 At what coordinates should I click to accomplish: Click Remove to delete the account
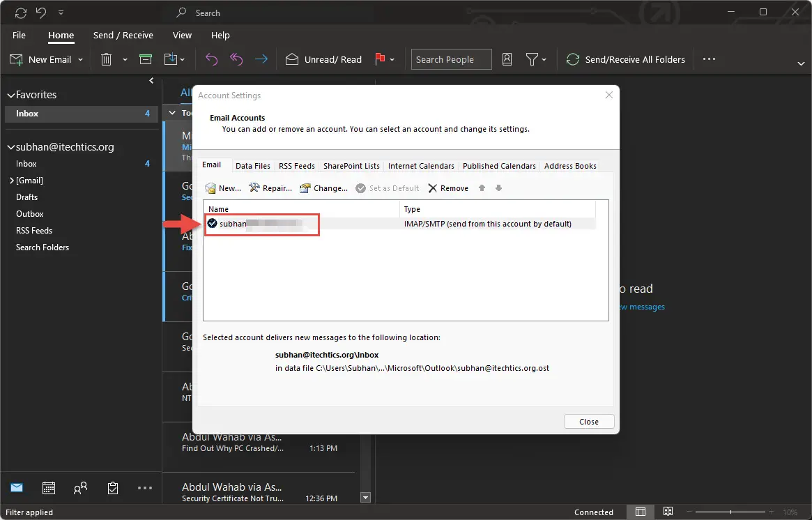point(448,188)
